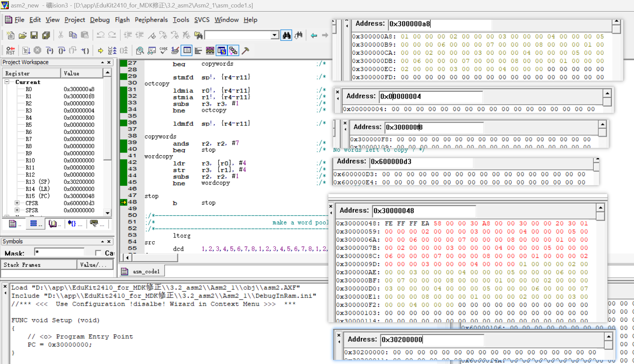Click the Show Next Statement yellow arrow icon
This screenshot has height=364, width=634.
[100, 51]
